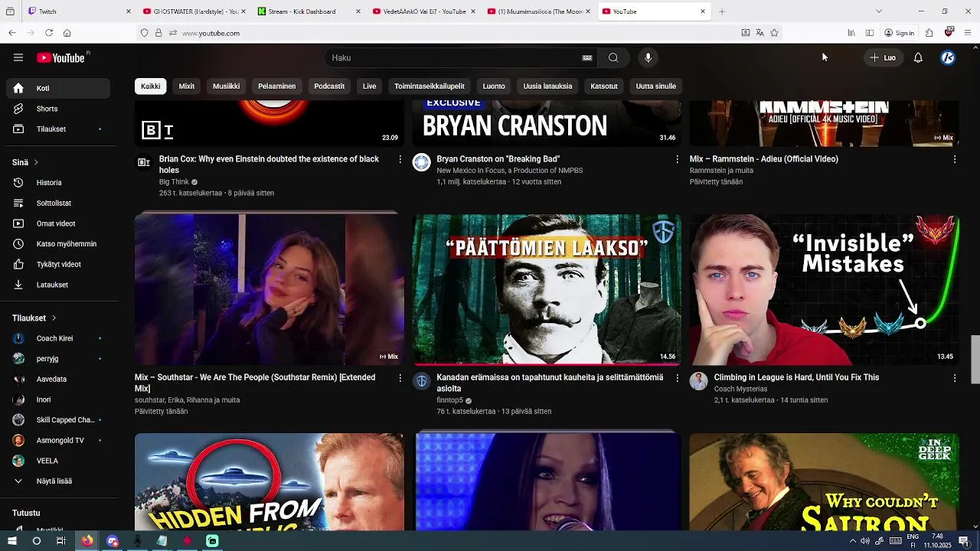Open Koti in the sidebar

click(x=58, y=88)
